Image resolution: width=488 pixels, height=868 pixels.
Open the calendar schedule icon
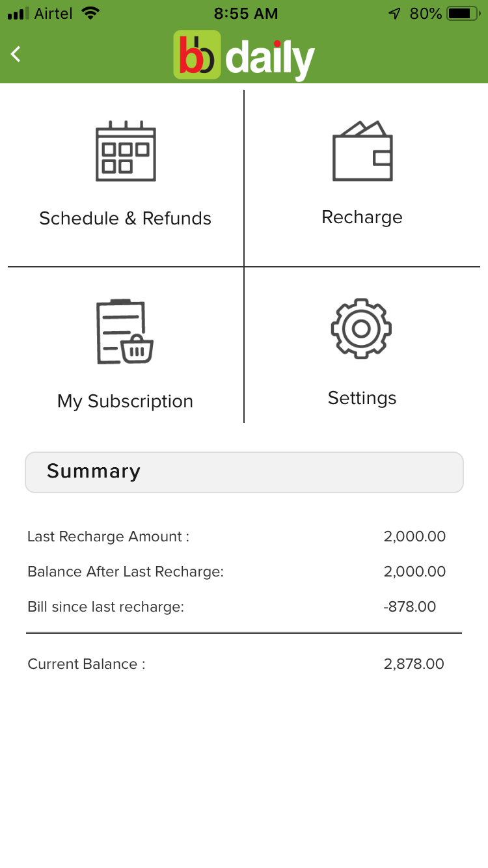point(126,151)
